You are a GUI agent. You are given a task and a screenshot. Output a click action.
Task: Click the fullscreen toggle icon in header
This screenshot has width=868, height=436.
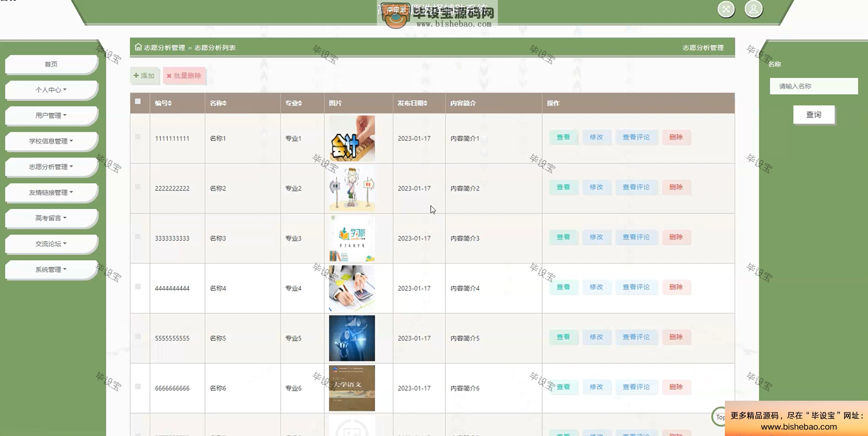click(726, 9)
